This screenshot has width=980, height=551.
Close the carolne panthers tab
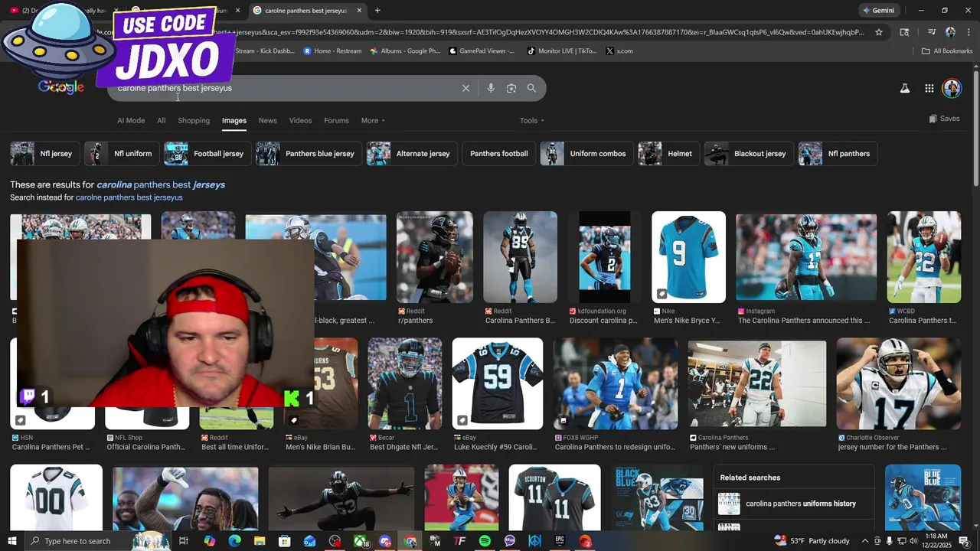coord(359,11)
